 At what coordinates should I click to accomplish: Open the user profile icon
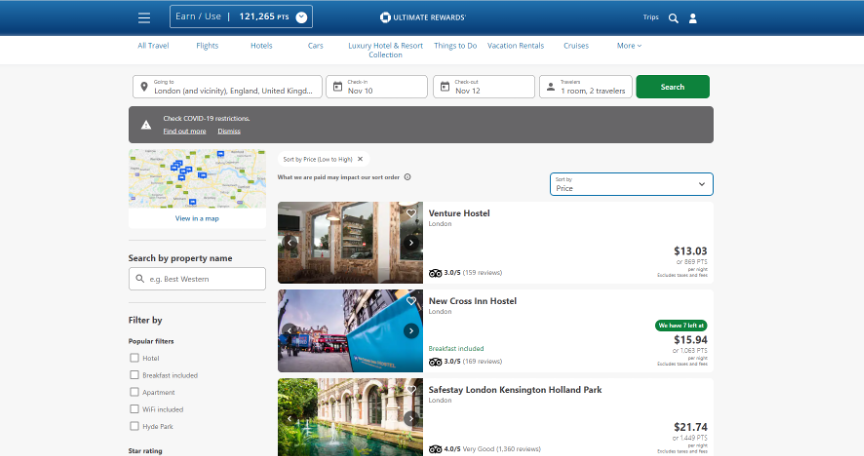pyautogui.click(x=693, y=18)
